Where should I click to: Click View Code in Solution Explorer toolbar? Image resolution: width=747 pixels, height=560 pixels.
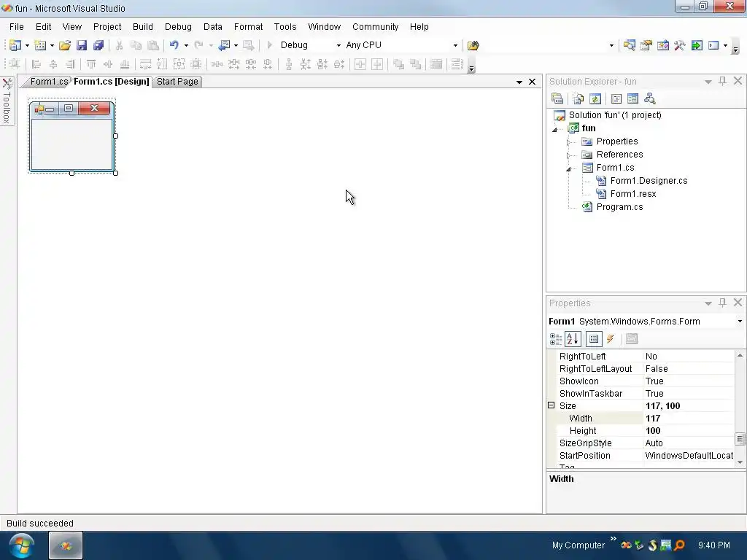click(x=616, y=98)
